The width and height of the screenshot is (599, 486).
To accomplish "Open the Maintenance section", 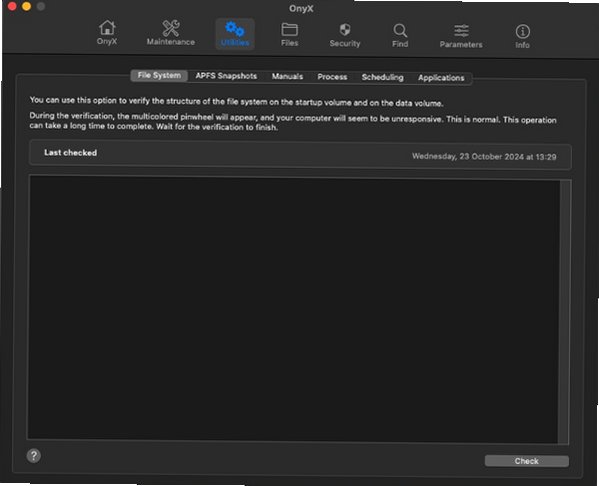I will [x=171, y=33].
